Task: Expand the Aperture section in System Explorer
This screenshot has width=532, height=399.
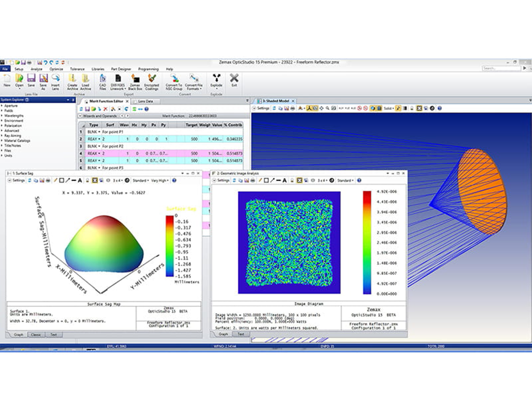Action: tap(1, 106)
